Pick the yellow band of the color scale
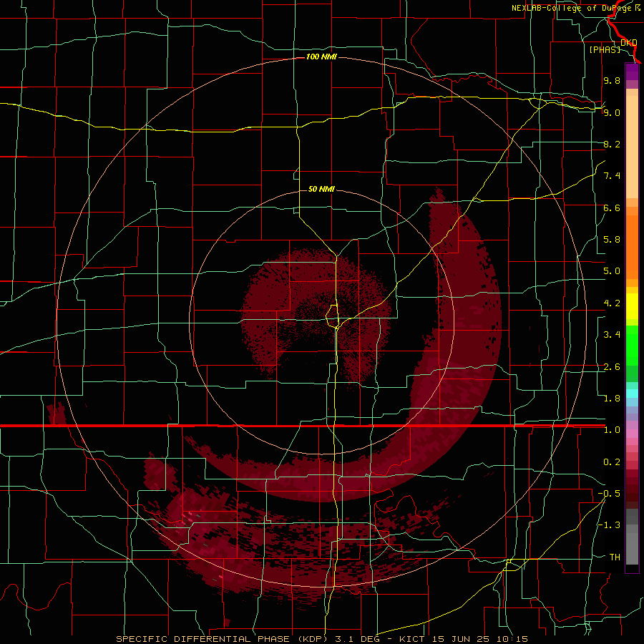 (x=632, y=306)
